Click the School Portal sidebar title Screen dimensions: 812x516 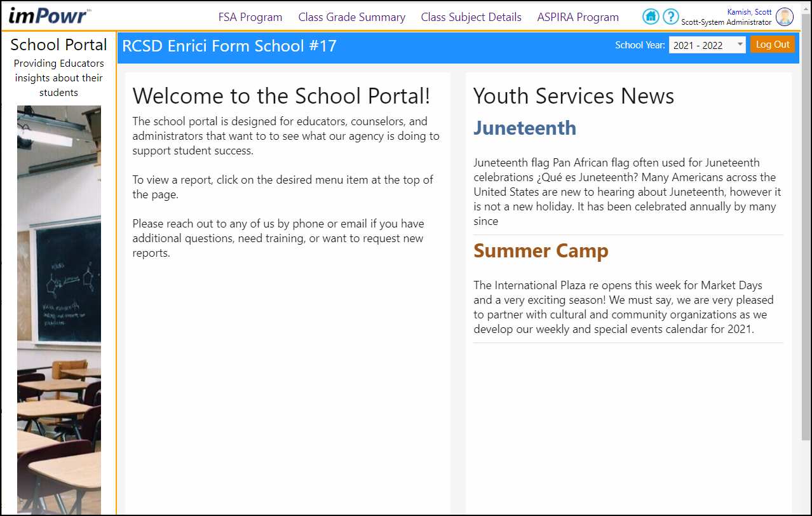pos(59,44)
